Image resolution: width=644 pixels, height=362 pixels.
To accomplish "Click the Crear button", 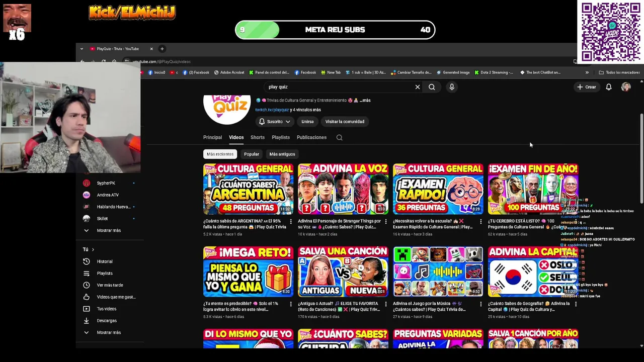I will click(x=587, y=87).
